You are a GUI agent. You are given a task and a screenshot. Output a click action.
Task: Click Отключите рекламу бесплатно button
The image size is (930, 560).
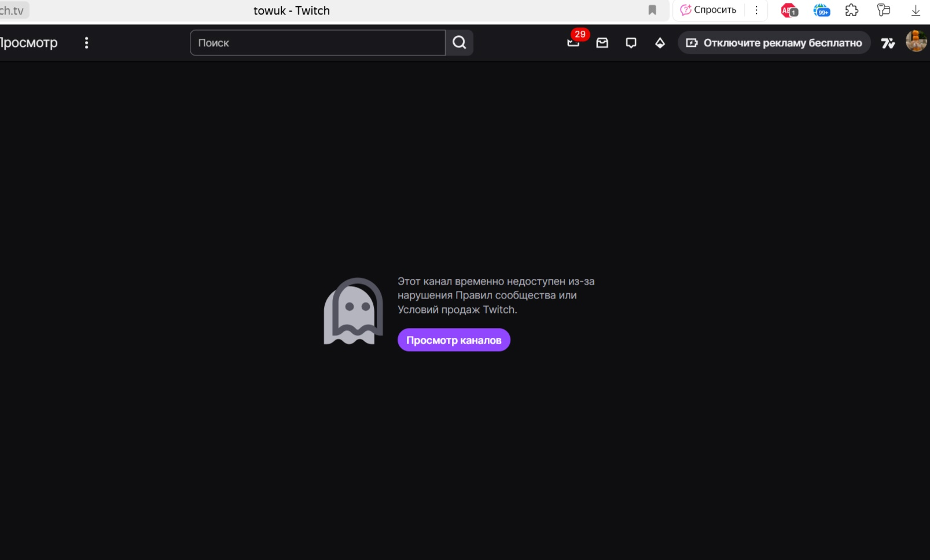click(774, 43)
